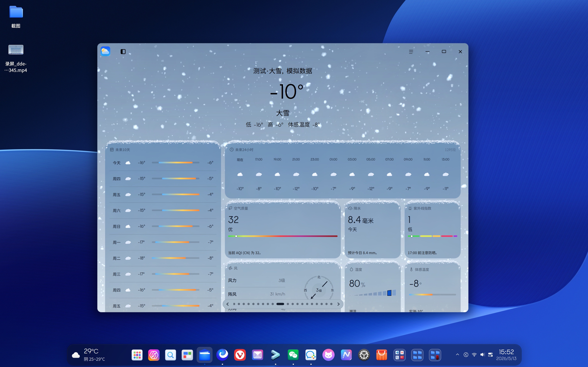The image size is (588, 367).
Task: Toggle the sidebar panel icon
Action: [x=123, y=52]
